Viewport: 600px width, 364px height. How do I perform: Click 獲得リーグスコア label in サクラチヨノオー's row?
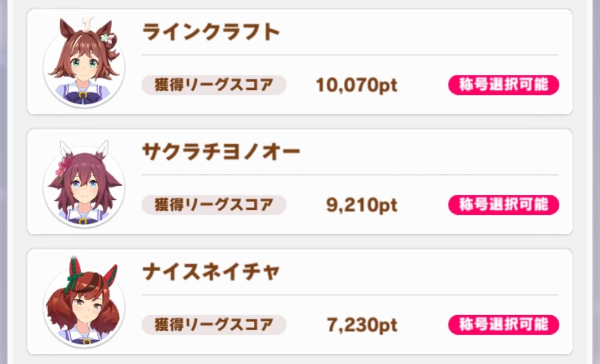click(214, 205)
